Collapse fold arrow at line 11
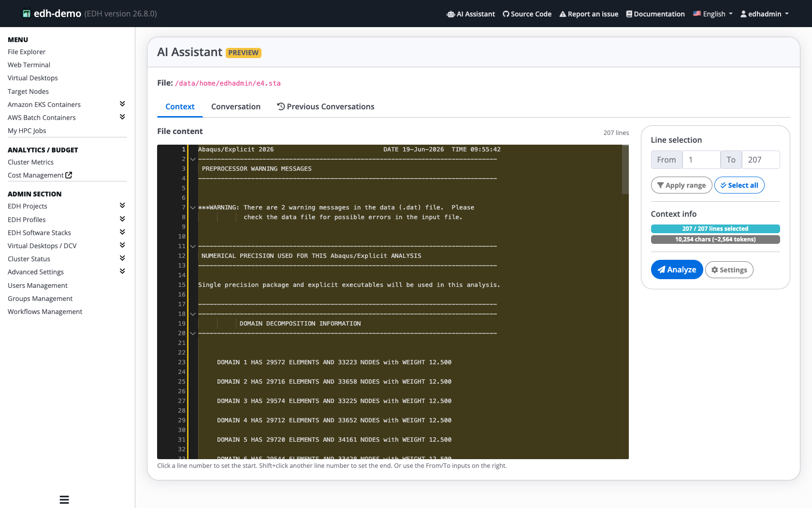This screenshot has height=508, width=812. 193,246
